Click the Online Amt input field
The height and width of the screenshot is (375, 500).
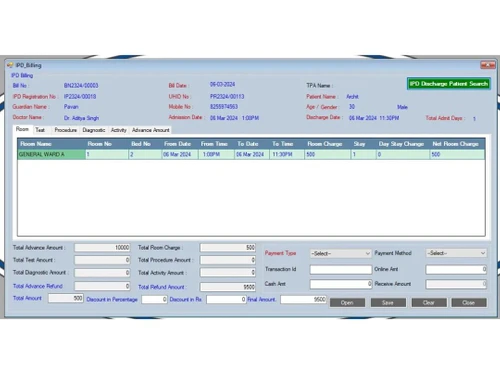[x=456, y=269]
